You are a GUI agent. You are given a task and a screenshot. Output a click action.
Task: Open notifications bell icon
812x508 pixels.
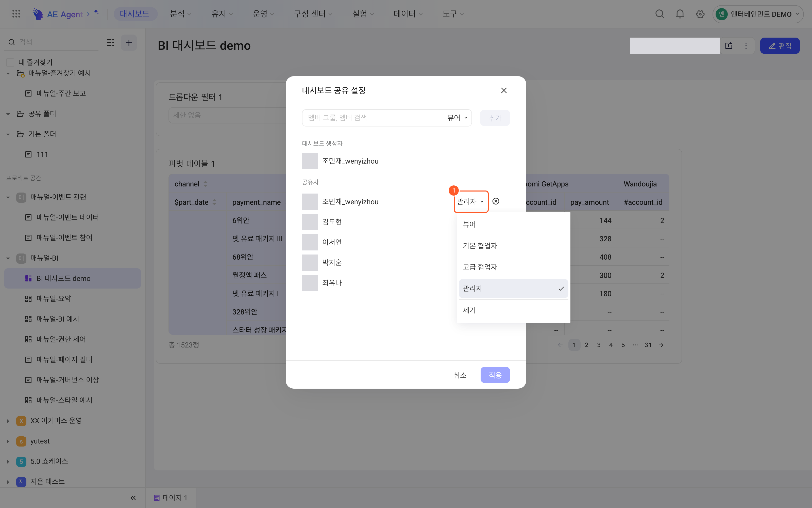(x=680, y=14)
